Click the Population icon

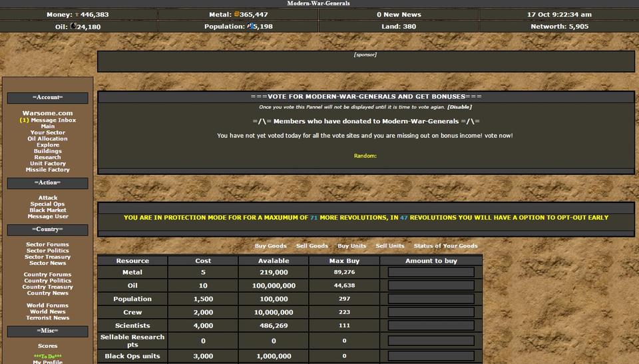click(x=250, y=27)
